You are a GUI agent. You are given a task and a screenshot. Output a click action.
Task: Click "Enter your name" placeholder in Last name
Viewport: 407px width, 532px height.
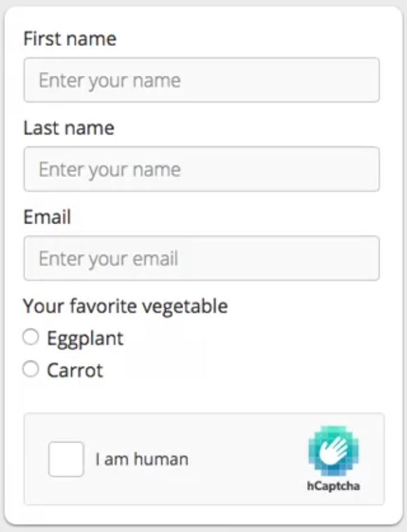click(110, 170)
